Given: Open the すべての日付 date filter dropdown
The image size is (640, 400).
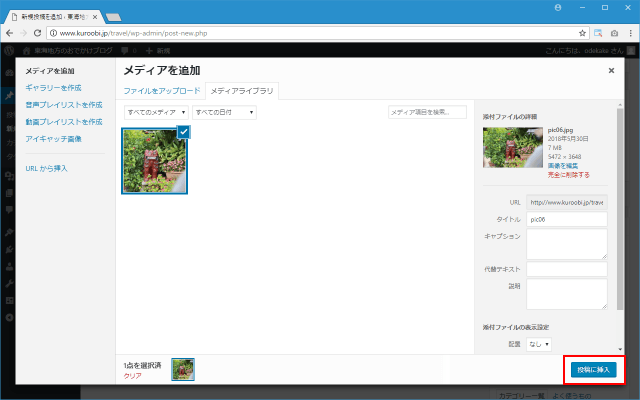Looking at the screenshot, I should (224, 112).
